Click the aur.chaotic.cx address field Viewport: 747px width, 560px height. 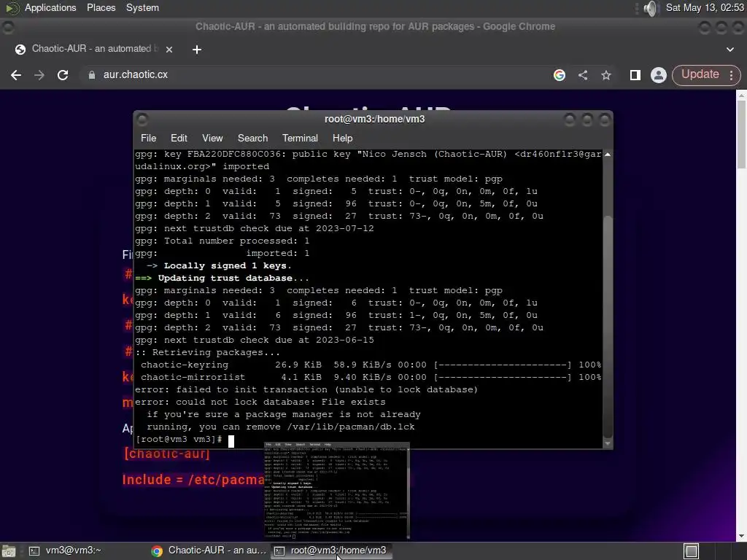coord(314,75)
